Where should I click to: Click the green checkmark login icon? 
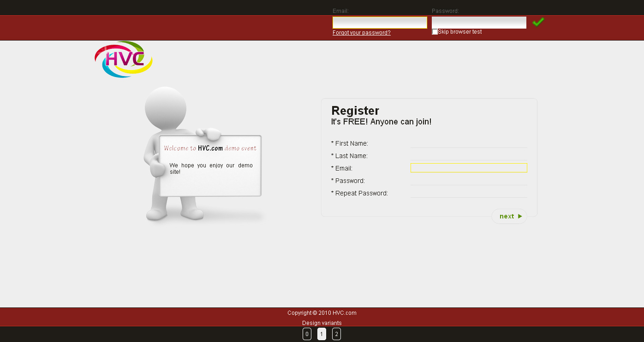point(538,22)
